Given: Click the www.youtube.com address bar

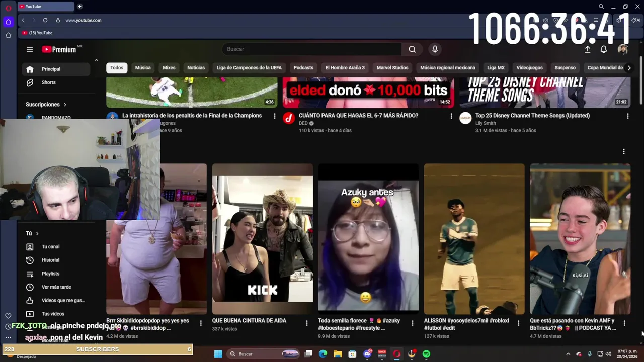Looking at the screenshot, I should point(84,20).
